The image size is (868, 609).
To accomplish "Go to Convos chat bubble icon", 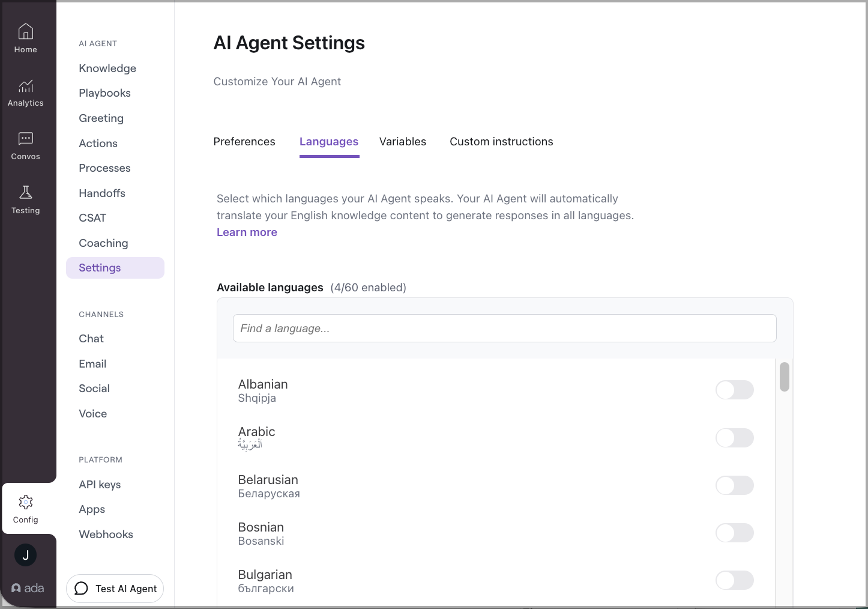I will click(26, 139).
